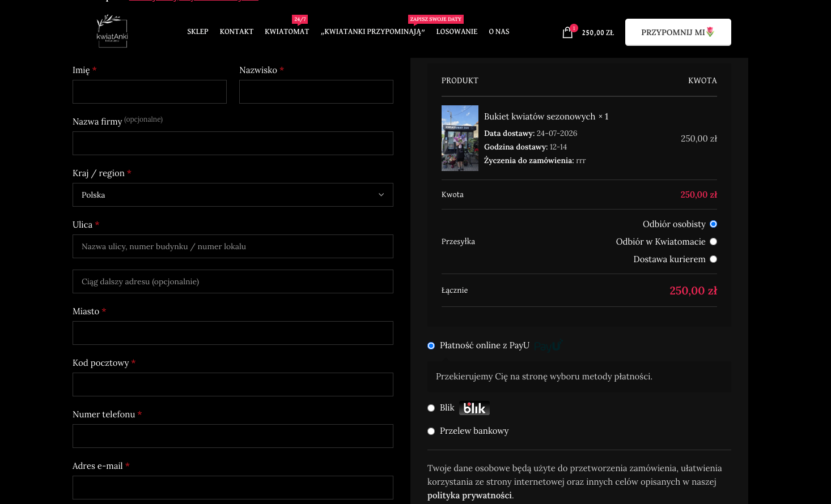831x504 pixels.
Task: Click the Kwota subtotal 250,00 zł
Action: tap(698, 195)
